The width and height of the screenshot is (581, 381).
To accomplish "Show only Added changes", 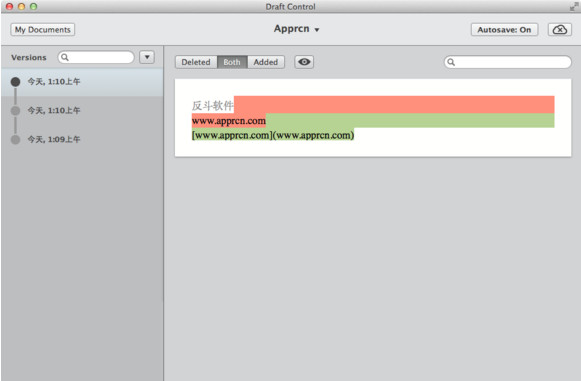I will (x=266, y=62).
